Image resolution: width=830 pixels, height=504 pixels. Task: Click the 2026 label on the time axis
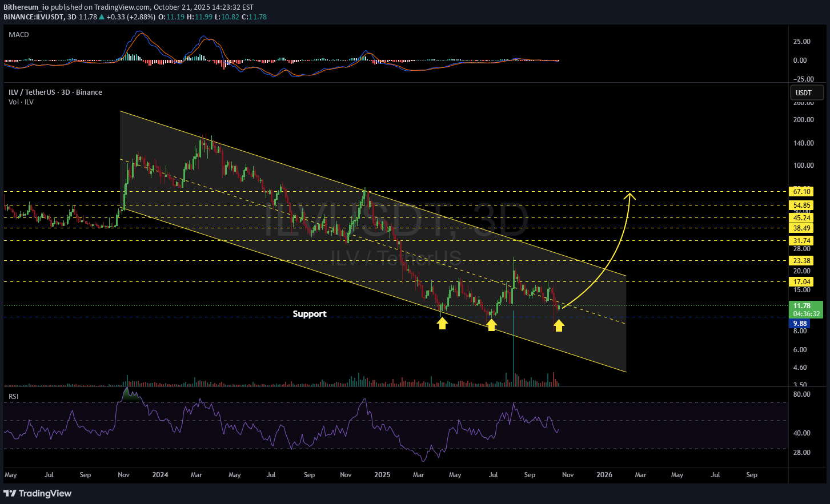click(x=604, y=475)
